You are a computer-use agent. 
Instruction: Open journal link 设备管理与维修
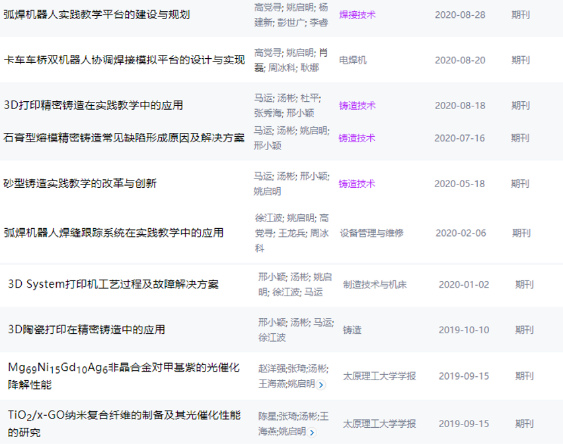click(372, 233)
